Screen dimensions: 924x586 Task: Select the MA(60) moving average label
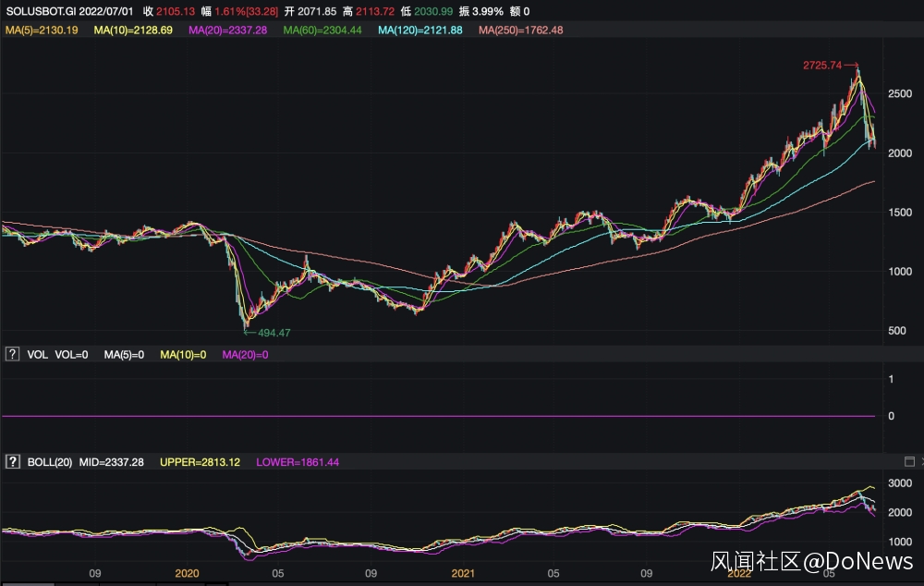[x=322, y=31]
